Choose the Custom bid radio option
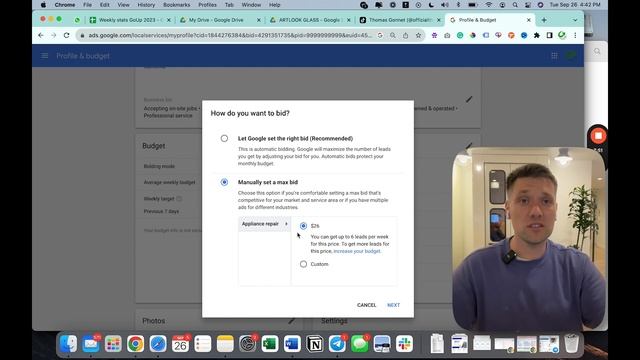This screenshot has width=640, height=360. pos(303,264)
